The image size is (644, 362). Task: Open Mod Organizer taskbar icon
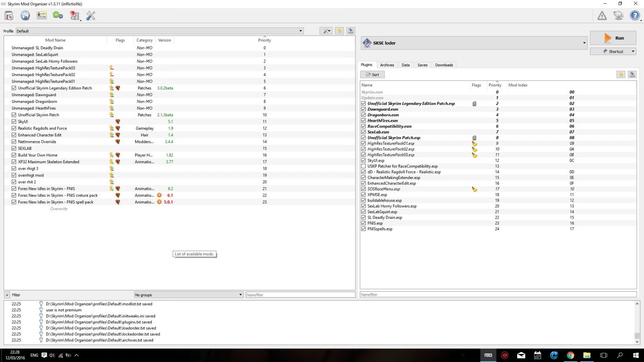488,355
